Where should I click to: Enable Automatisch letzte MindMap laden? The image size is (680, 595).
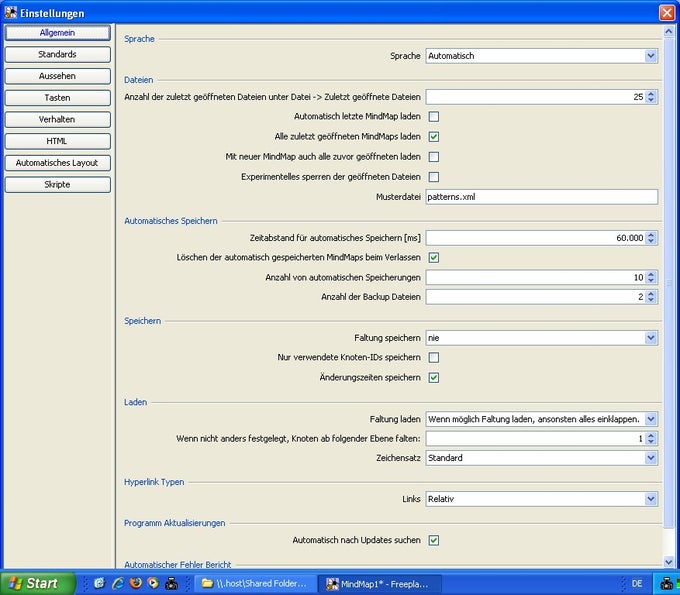click(x=434, y=117)
